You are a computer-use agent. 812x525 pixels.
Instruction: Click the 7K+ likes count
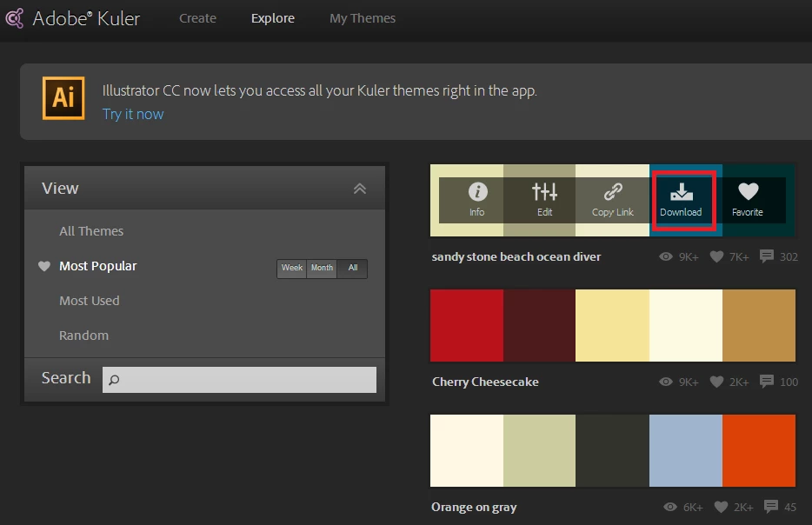coord(739,256)
